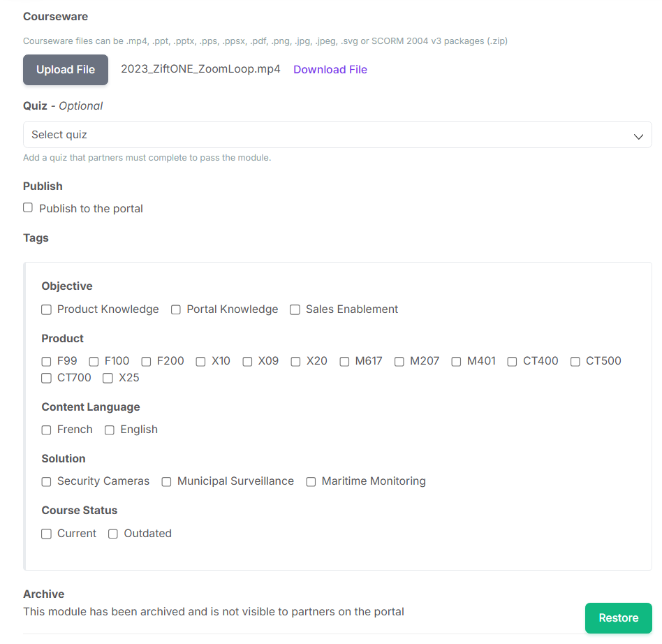Expand quiz list using the chevron arrow
Image resolution: width=662 pixels, height=644 pixels.
(638, 136)
